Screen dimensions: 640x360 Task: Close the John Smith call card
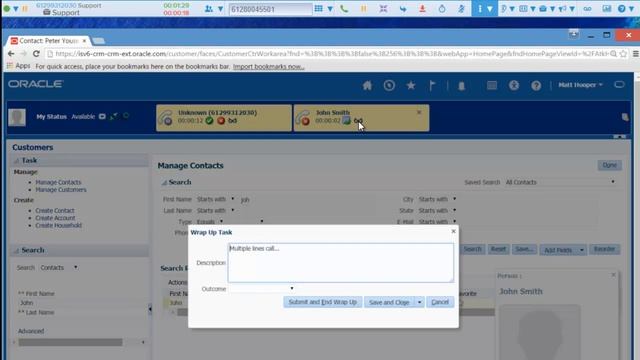419,112
